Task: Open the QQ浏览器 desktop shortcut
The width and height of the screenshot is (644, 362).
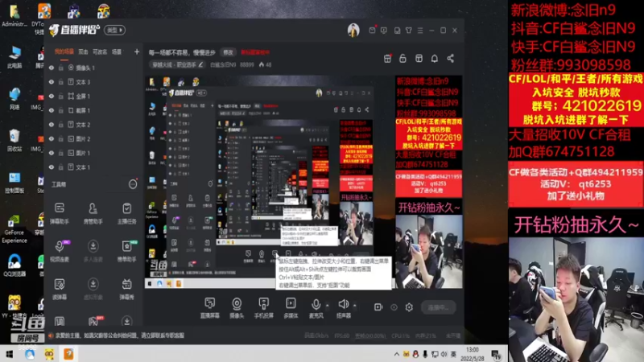Action: click(x=14, y=265)
